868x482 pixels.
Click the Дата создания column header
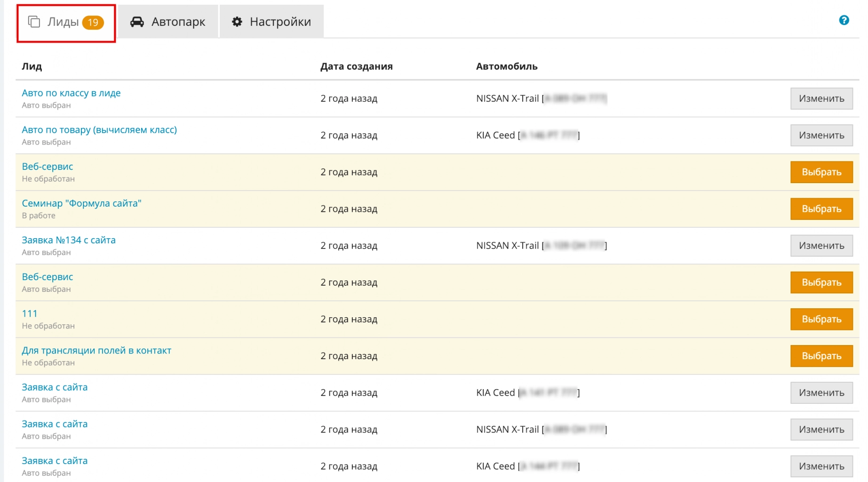[x=356, y=66]
